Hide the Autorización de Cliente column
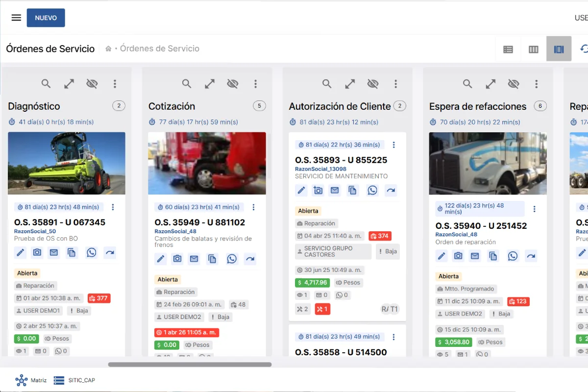The height and width of the screenshot is (392, 588). click(373, 84)
